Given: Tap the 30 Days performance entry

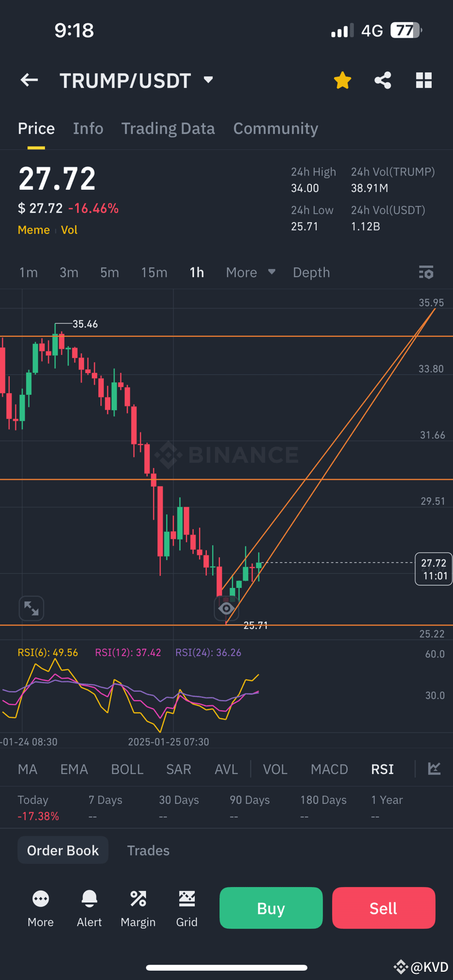Looking at the screenshot, I should (179, 808).
